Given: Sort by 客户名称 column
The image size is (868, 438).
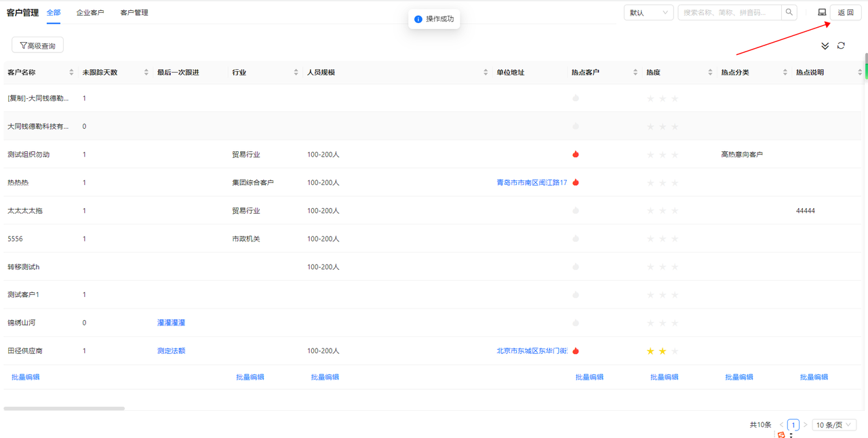Looking at the screenshot, I should point(71,73).
